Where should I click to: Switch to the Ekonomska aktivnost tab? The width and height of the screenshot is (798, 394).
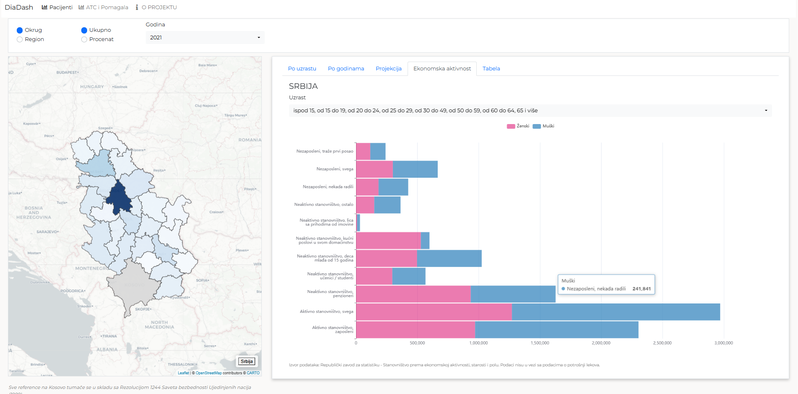tap(442, 68)
